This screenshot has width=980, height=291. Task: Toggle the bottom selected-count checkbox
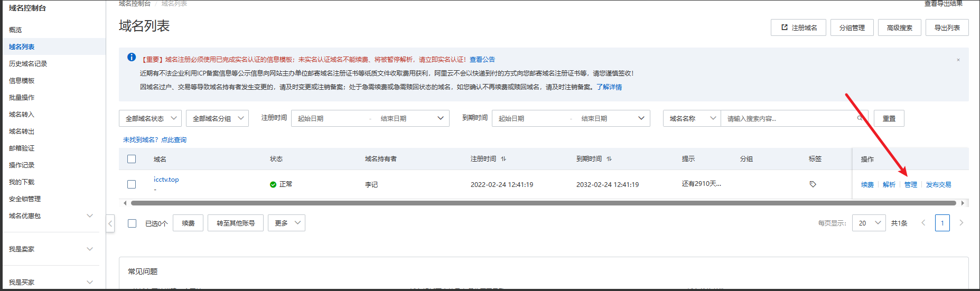tap(132, 223)
